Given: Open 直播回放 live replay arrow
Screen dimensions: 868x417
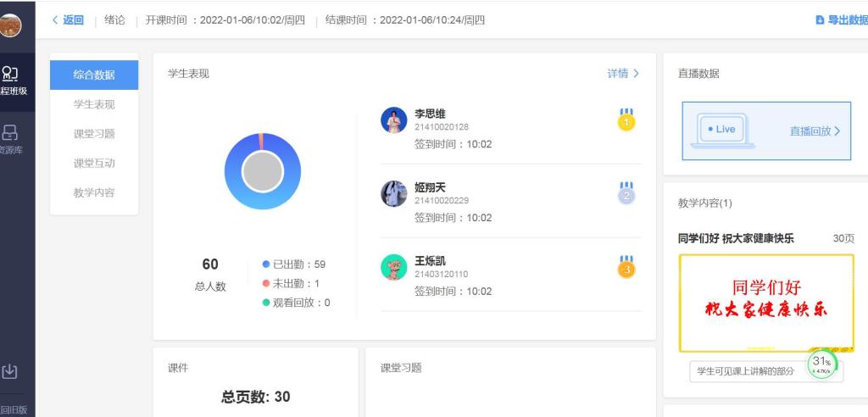Looking at the screenshot, I should (815, 131).
